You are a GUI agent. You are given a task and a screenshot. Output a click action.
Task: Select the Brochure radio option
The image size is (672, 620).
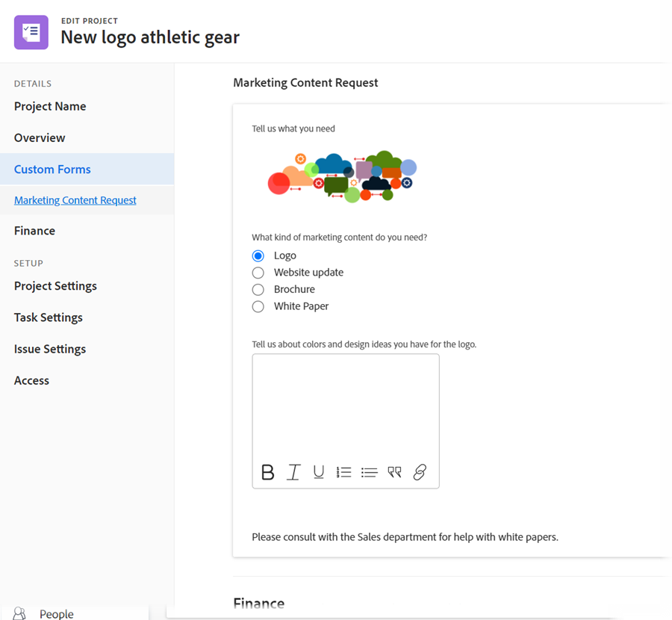pos(258,290)
